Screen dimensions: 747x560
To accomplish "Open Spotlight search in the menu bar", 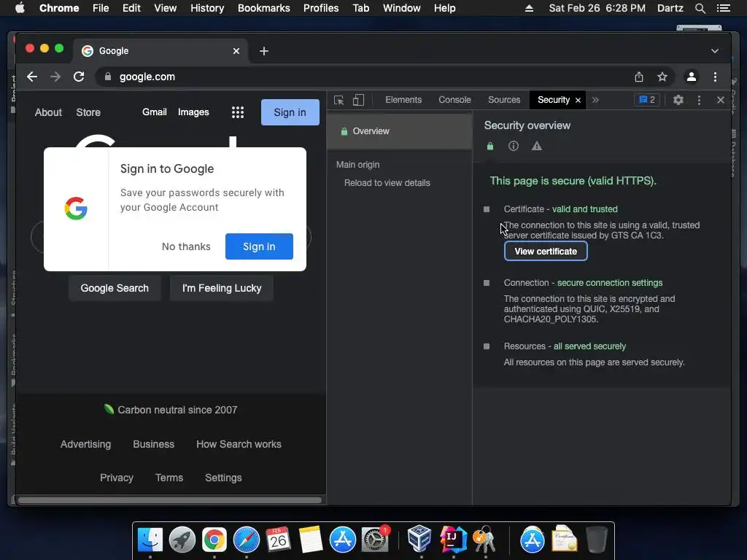I will coord(700,8).
